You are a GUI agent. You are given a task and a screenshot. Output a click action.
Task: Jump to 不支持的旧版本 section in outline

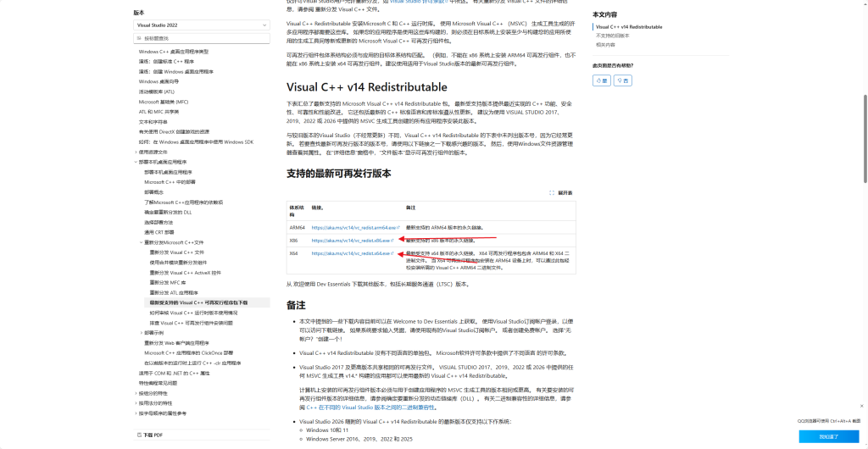[x=610, y=36]
